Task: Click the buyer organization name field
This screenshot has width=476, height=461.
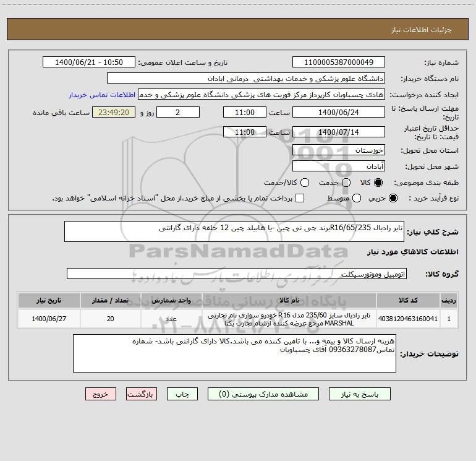Action: [246, 79]
